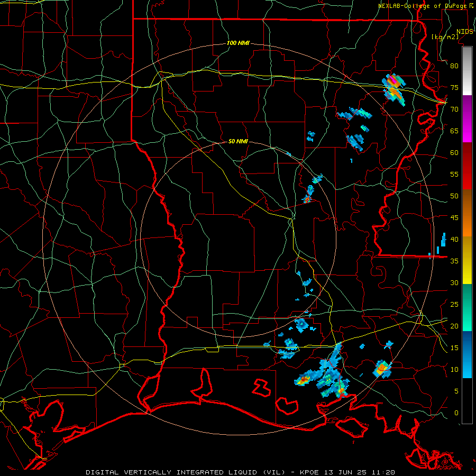Click the [kg/m2] units label
The image size is (476, 476).
coord(445,36)
